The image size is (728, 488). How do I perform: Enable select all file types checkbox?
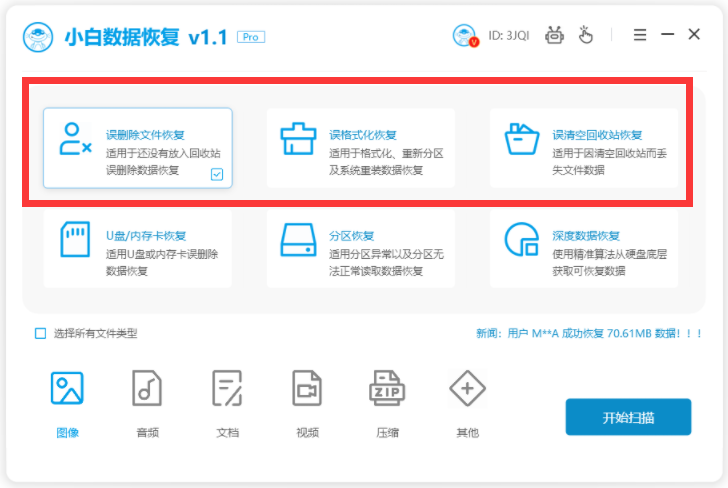(41, 333)
